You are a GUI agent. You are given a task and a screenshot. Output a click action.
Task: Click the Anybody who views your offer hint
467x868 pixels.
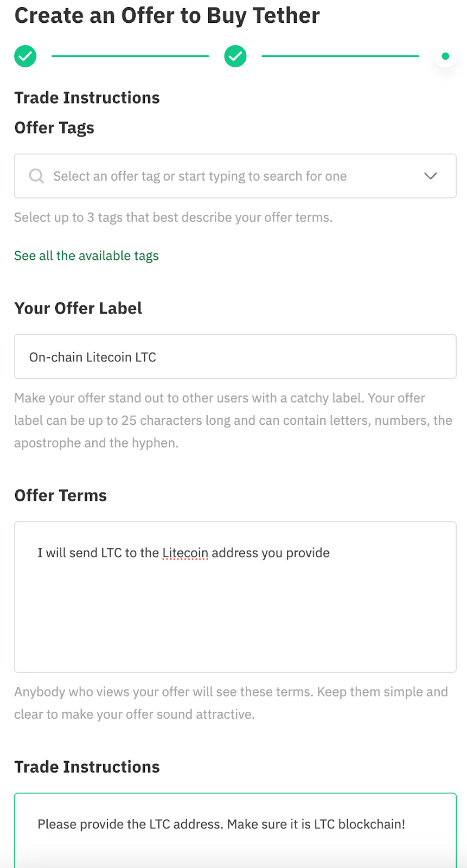pos(231,703)
